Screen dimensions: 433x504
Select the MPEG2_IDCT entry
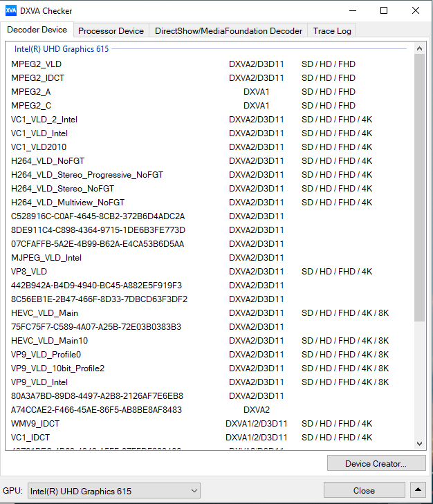coord(209,78)
